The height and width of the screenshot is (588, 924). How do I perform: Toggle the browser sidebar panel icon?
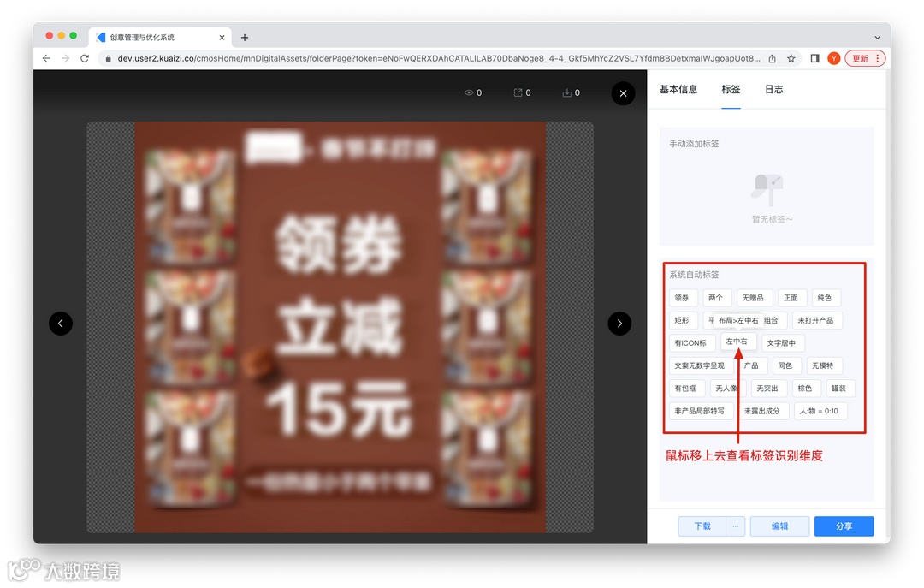(814, 58)
